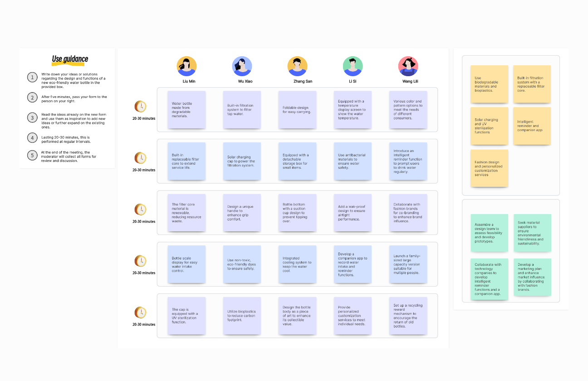
Task: Click the Wang Lili name label
Action: pos(410,81)
